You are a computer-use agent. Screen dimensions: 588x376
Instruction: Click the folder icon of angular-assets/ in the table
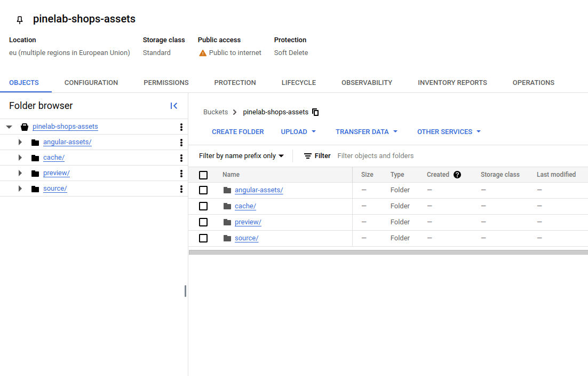(x=227, y=190)
